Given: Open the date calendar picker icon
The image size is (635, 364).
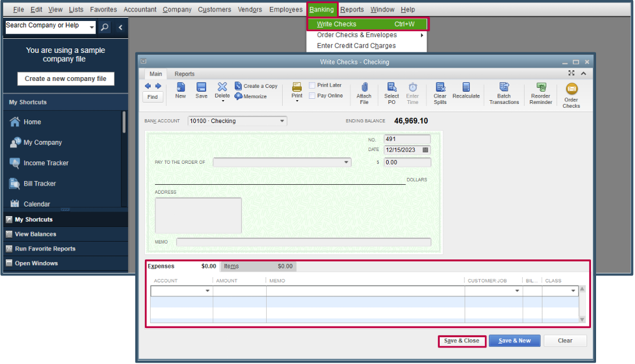Looking at the screenshot, I should pos(425,150).
